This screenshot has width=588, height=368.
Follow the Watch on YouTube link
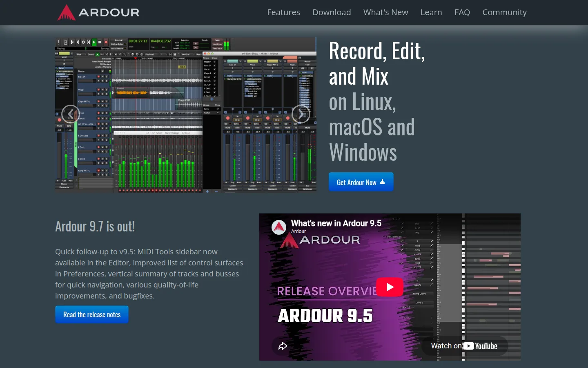[464, 346]
